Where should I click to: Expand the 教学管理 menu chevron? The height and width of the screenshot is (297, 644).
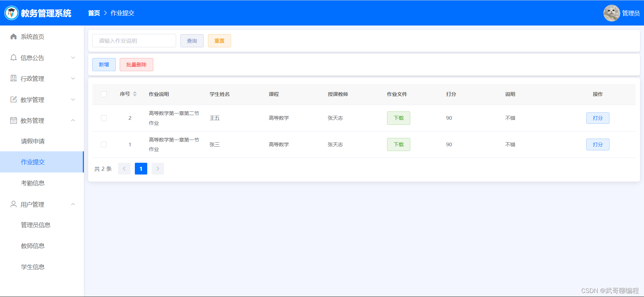[73, 100]
